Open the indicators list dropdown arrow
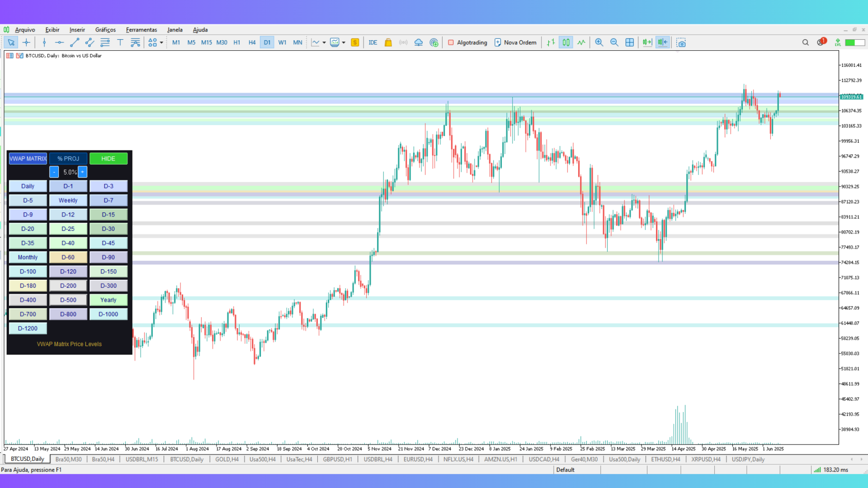 [324, 42]
